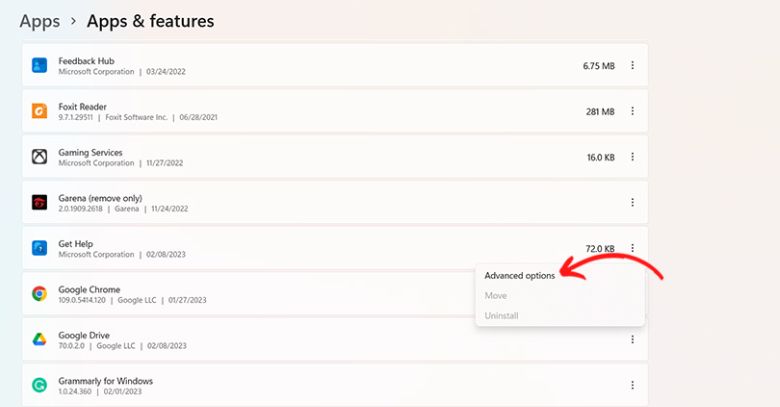
Task: Select the Google Chrome app name
Action: [89, 289]
